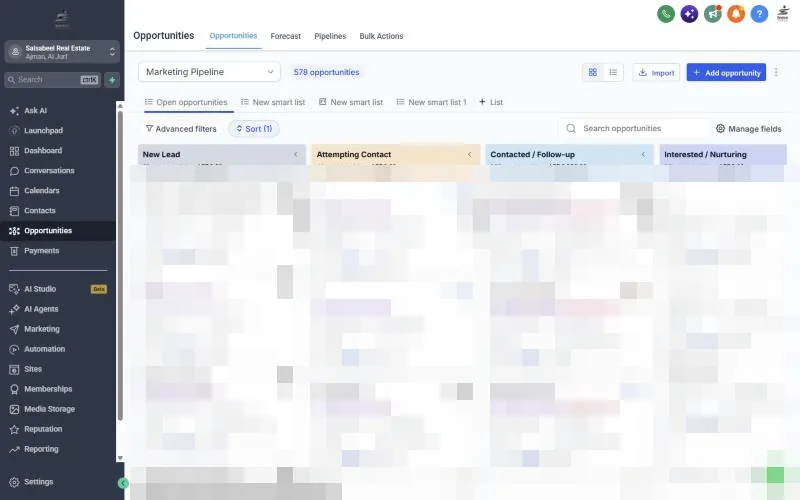This screenshot has width=800, height=500.
Task: Open the orange notifications bell
Action: pyautogui.click(x=736, y=14)
